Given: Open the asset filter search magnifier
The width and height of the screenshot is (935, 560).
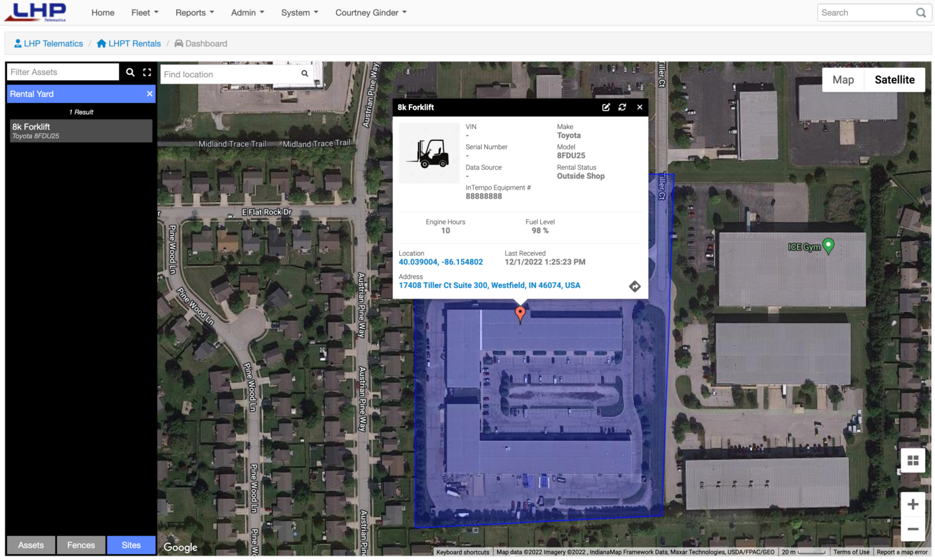Looking at the screenshot, I should point(130,72).
